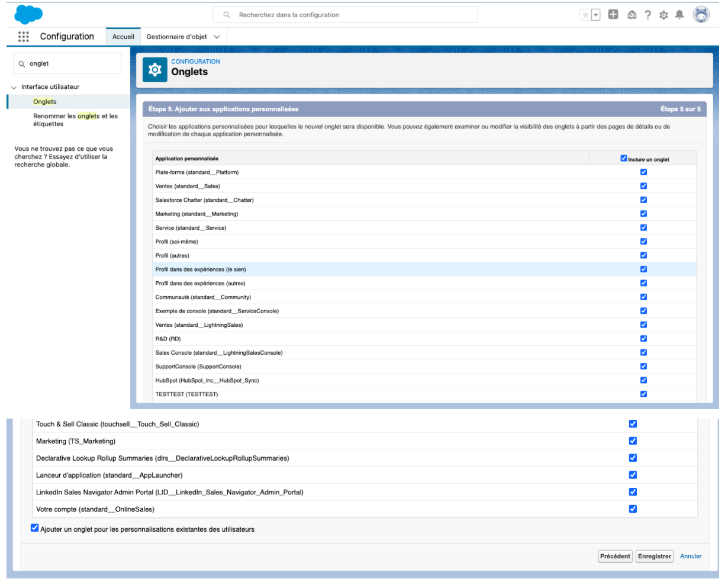
Task: Collapse the Interface utilisateur section
Action: click(x=14, y=87)
